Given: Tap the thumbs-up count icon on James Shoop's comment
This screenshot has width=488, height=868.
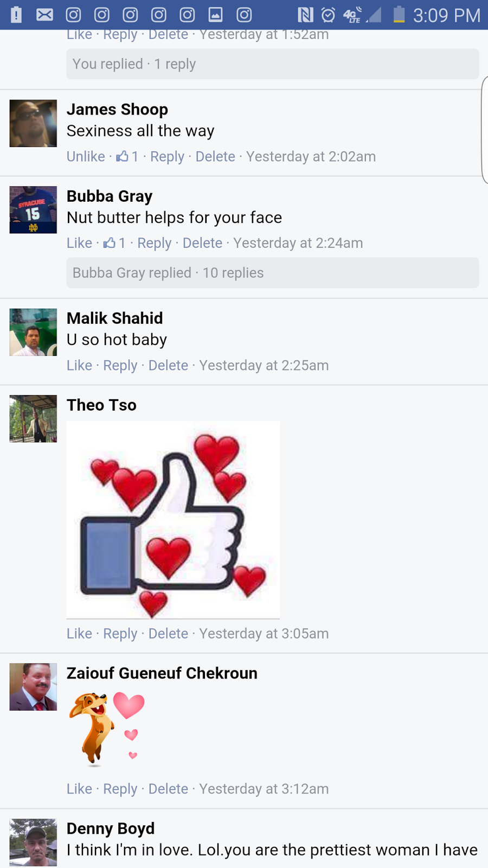Looking at the screenshot, I should pyautogui.click(x=122, y=156).
